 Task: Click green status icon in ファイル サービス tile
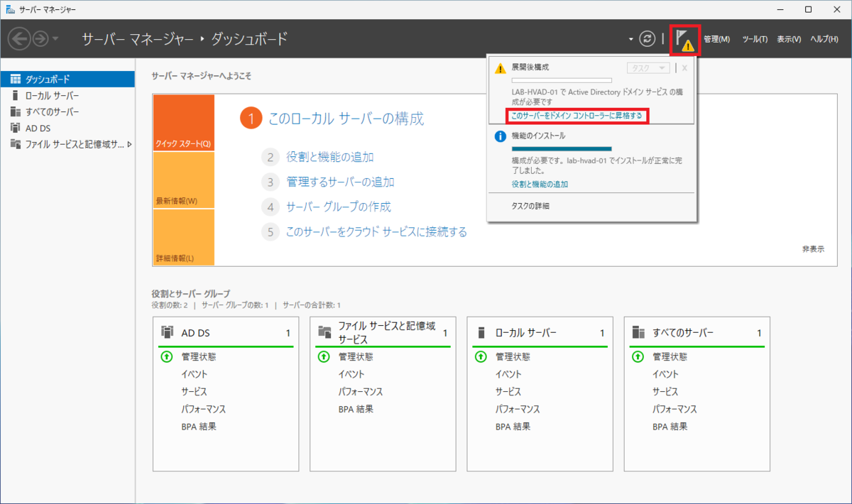tap(323, 356)
